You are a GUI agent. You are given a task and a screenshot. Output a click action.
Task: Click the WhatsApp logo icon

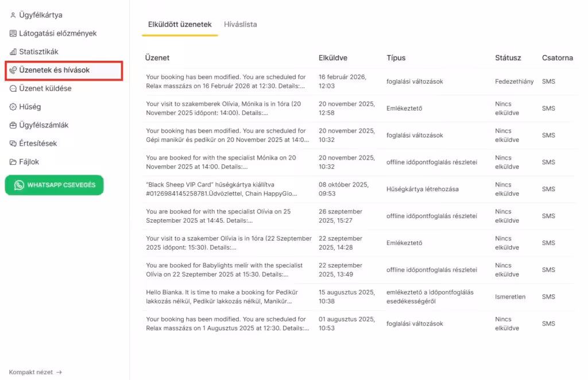20,185
